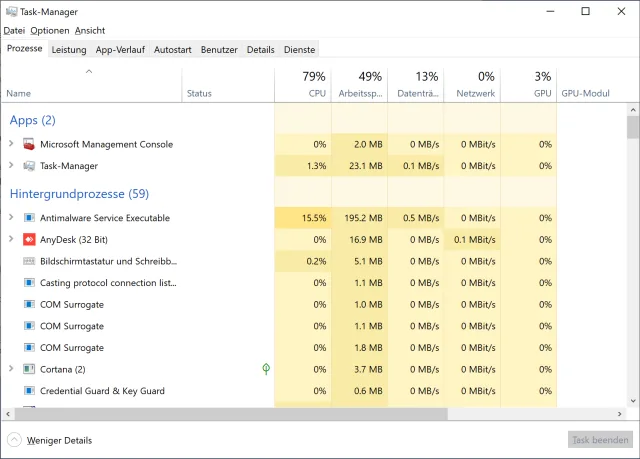Expand the Antimalware Service Executable group
This screenshot has width=640, height=459.
[11, 218]
